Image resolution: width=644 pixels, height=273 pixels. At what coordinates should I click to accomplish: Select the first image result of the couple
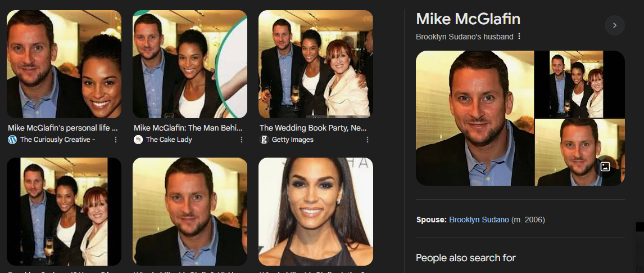coord(64,64)
